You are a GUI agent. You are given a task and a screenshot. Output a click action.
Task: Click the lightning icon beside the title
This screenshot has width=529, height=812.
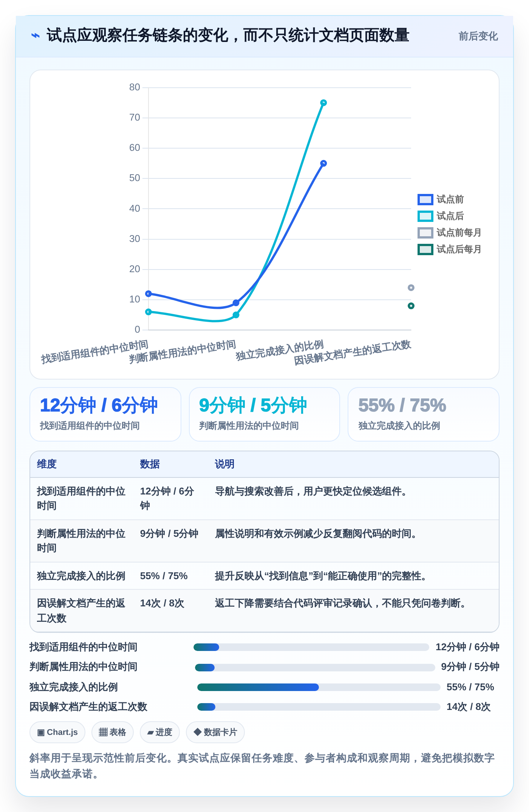[x=35, y=36]
